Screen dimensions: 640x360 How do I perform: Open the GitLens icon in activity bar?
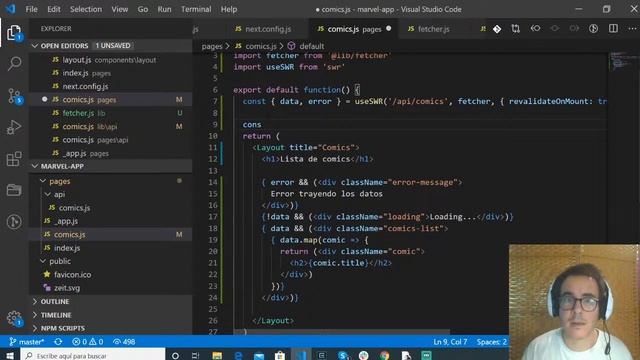[14, 222]
